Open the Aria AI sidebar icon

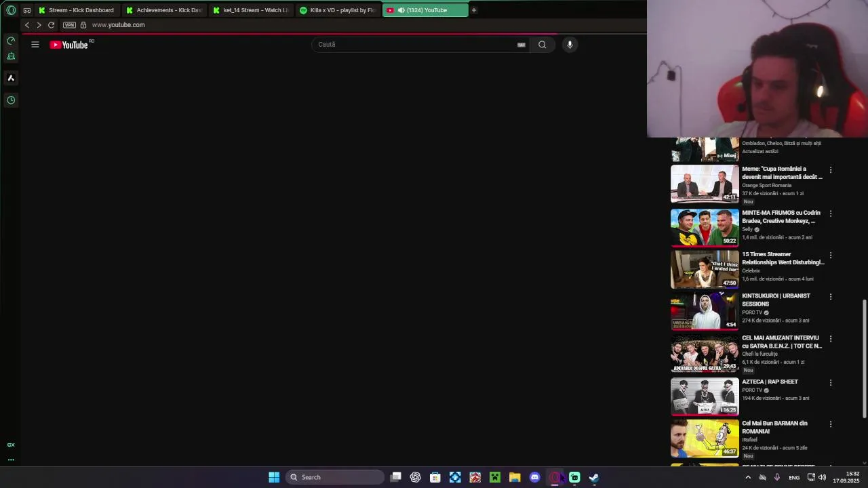click(11, 78)
